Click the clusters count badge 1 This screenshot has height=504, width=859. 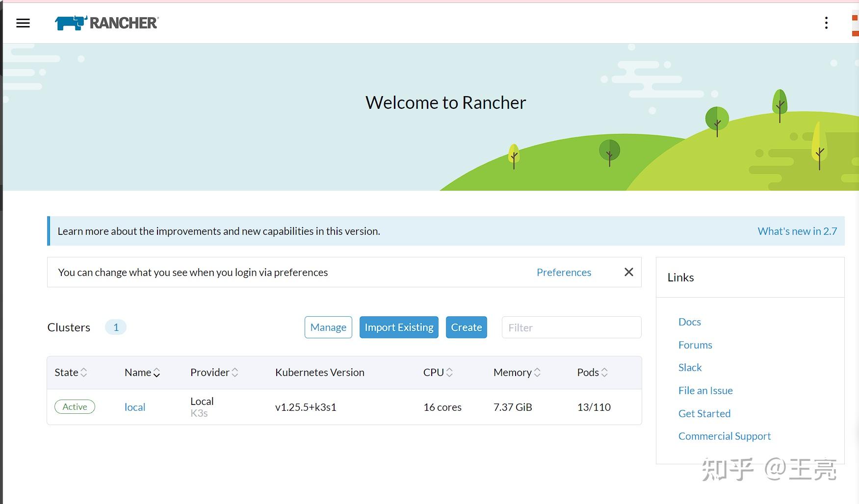[x=116, y=327]
